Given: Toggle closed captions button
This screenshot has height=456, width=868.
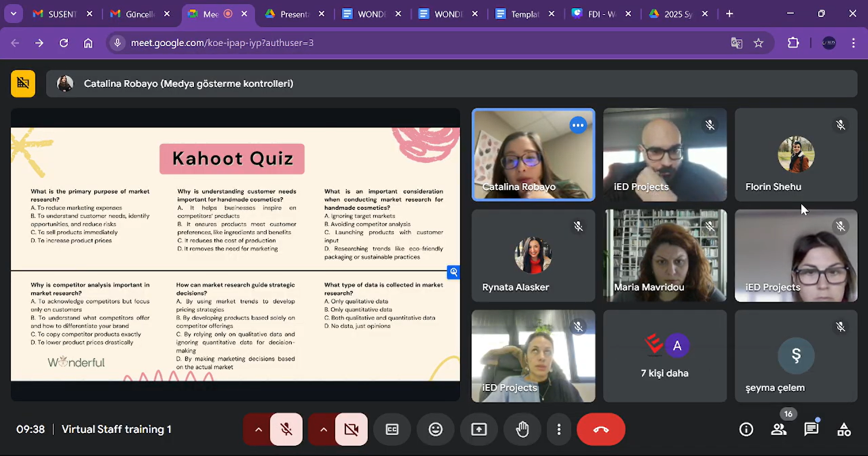Looking at the screenshot, I should [x=392, y=429].
